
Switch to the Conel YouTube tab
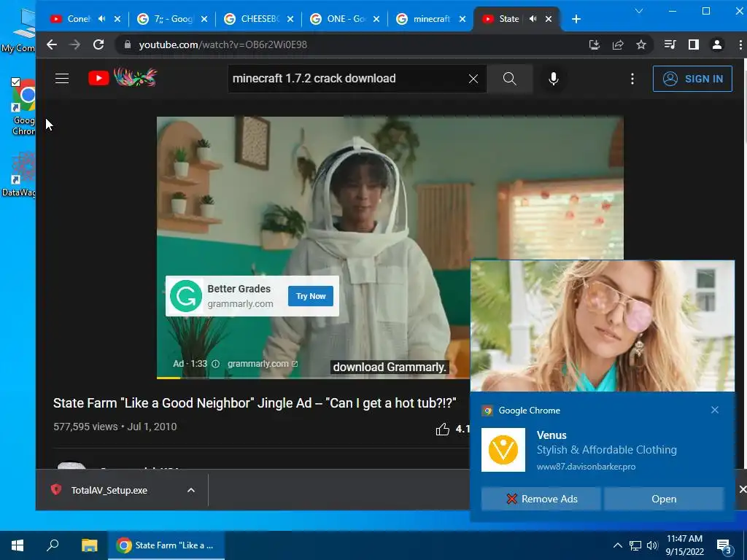(x=79, y=18)
